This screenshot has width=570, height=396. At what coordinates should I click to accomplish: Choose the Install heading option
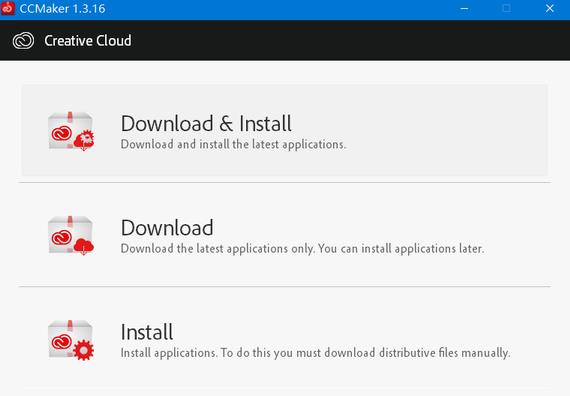click(147, 332)
